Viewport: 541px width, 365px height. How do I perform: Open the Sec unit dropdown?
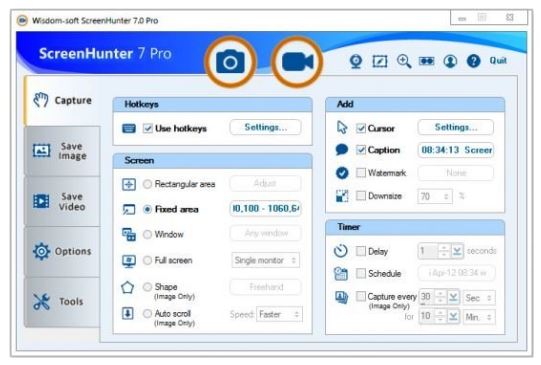479,298
